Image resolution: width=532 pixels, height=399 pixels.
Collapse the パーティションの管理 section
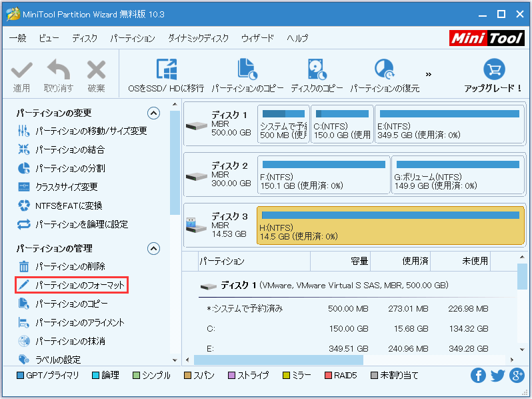tap(153, 249)
